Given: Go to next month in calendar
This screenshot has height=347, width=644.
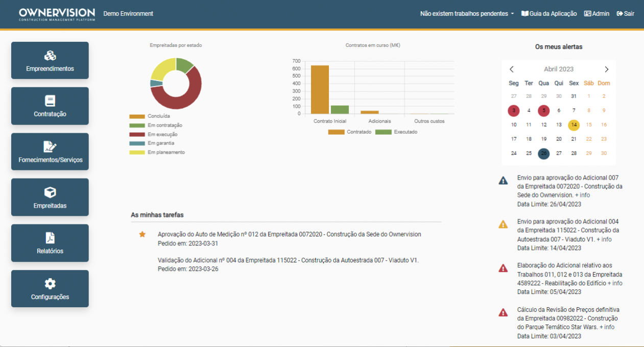Looking at the screenshot, I should (x=606, y=69).
